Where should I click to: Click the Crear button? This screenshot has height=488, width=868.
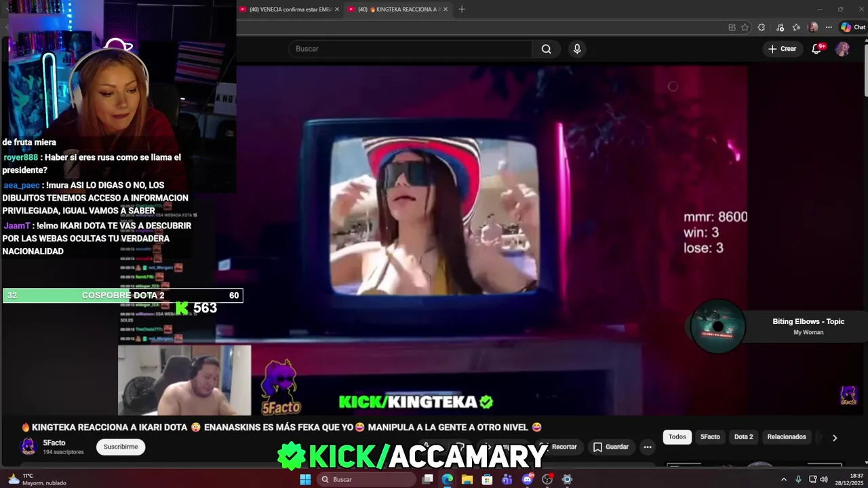coord(782,49)
